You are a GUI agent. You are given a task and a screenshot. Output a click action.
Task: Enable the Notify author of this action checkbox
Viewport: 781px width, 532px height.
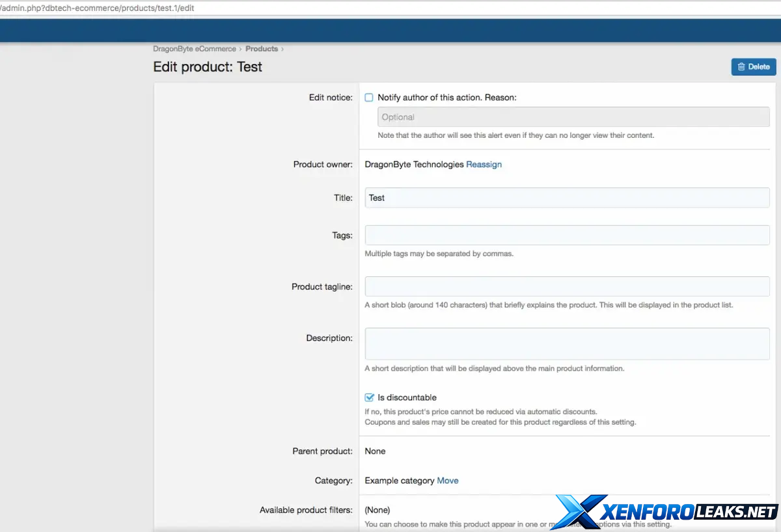point(369,98)
